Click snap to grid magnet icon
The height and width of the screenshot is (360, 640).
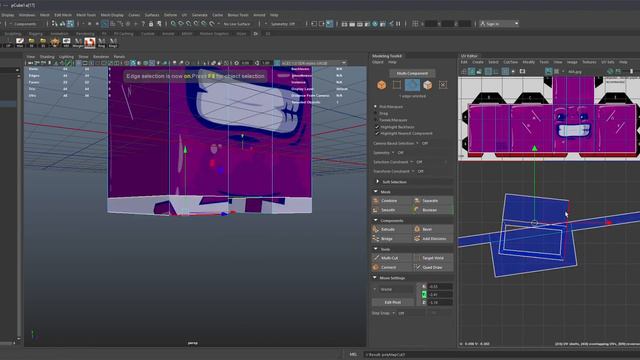[173, 24]
